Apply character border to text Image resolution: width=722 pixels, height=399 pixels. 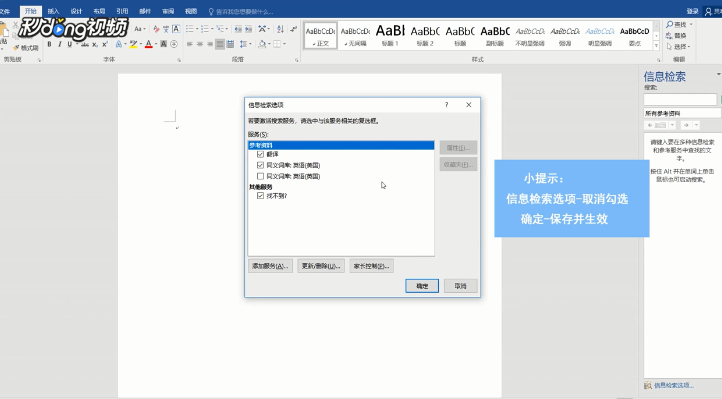[176, 29]
